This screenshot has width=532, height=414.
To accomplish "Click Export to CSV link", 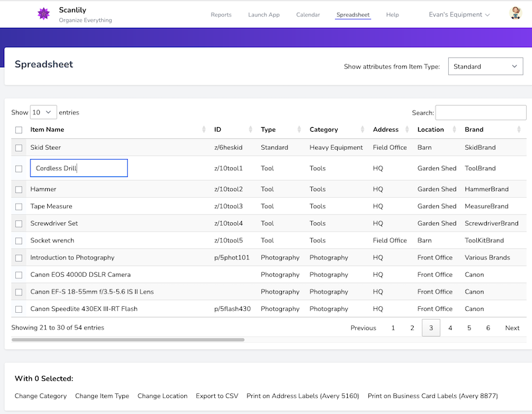I will click(x=217, y=396).
